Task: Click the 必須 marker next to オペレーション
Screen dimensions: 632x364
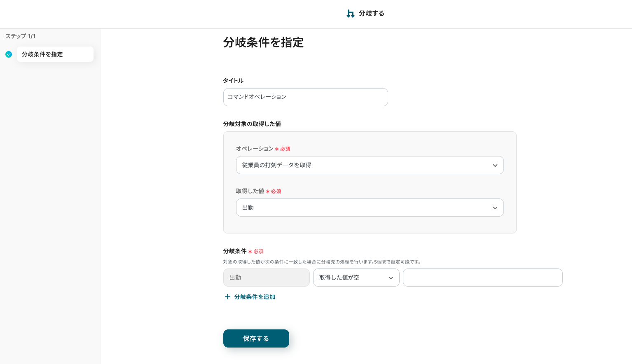Action: click(285, 149)
